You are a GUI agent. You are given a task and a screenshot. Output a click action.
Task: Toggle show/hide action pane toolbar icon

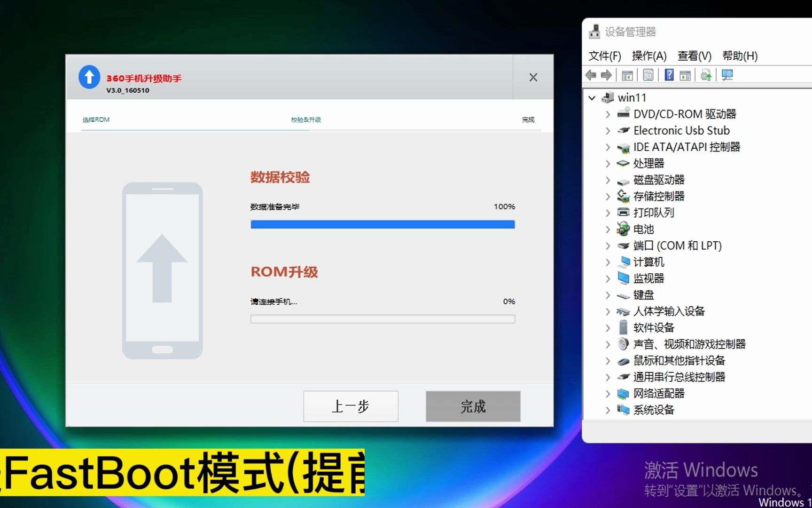click(685, 75)
